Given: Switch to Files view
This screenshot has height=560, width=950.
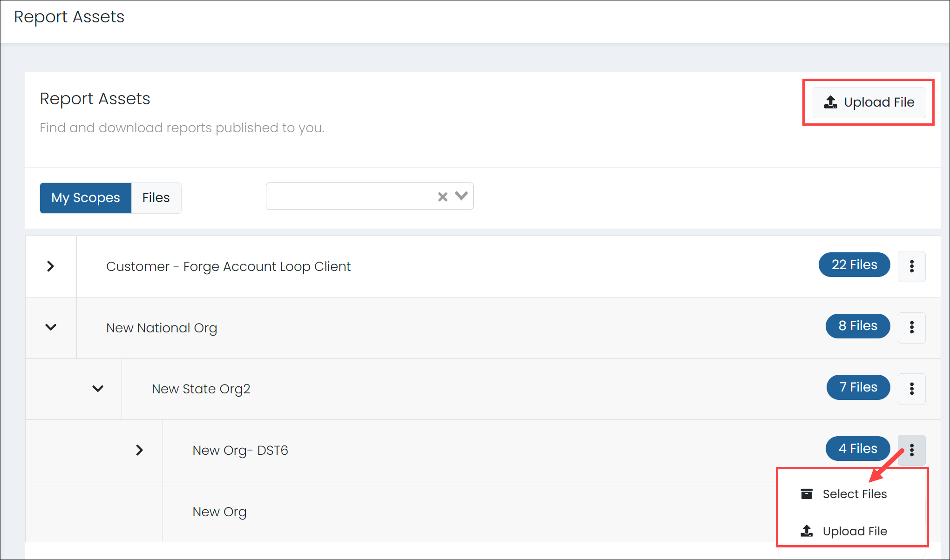Looking at the screenshot, I should click(156, 198).
